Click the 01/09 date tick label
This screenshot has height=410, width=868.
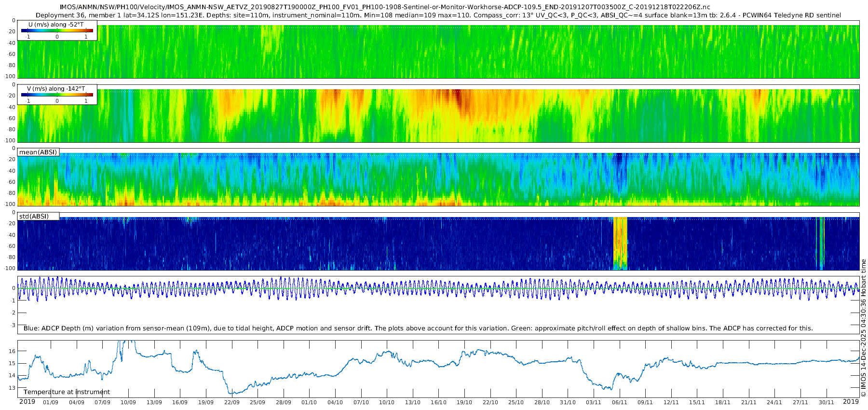pyautogui.click(x=51, y=402)
